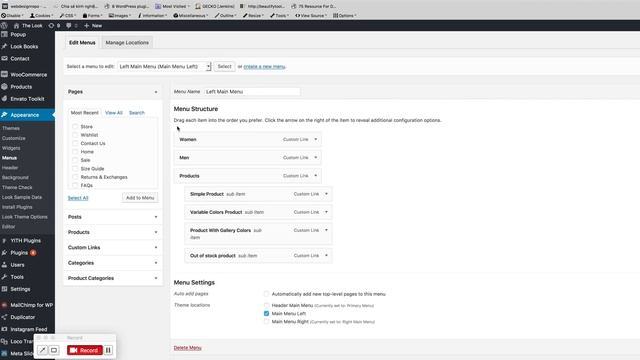Open Envato Toolkit in the sidebar
Screen dimensions: 640x360
pos(27,99)
